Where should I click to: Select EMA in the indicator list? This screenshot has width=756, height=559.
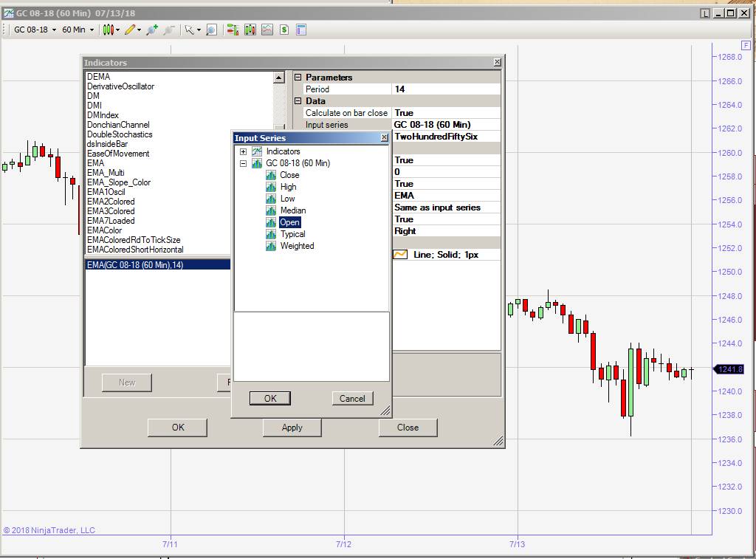point(95,163)
